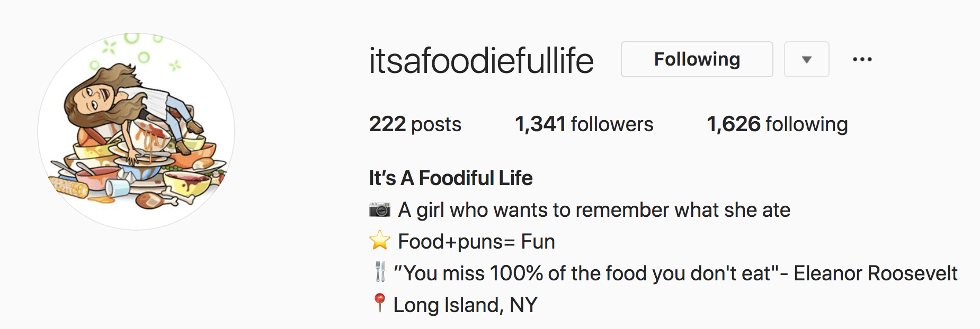Viewport: 980px width, 329px height.
Task: Expand the suggested accounts dropdown arrow
Action: pos(806,59)
